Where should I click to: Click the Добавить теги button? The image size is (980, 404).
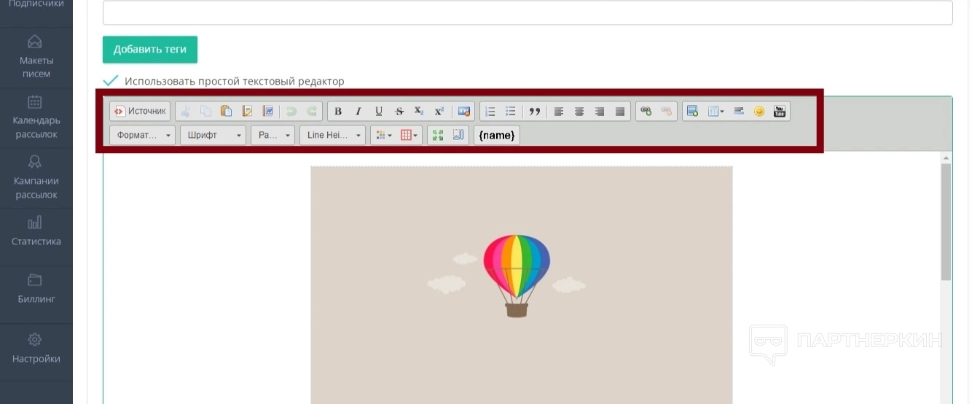(150, 50)
